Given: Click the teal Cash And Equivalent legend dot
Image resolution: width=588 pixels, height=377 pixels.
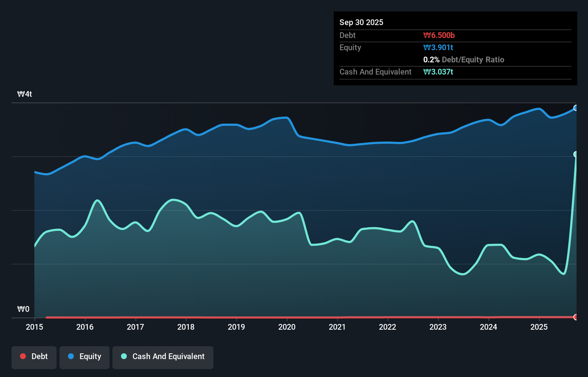Looking at the screenshot, I should [124, 356].
